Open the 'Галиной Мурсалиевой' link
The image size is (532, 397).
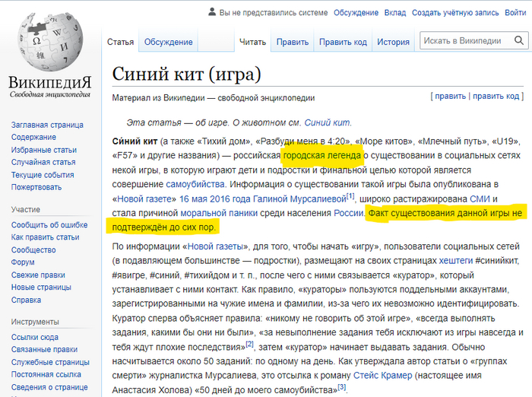click(299, 198)
